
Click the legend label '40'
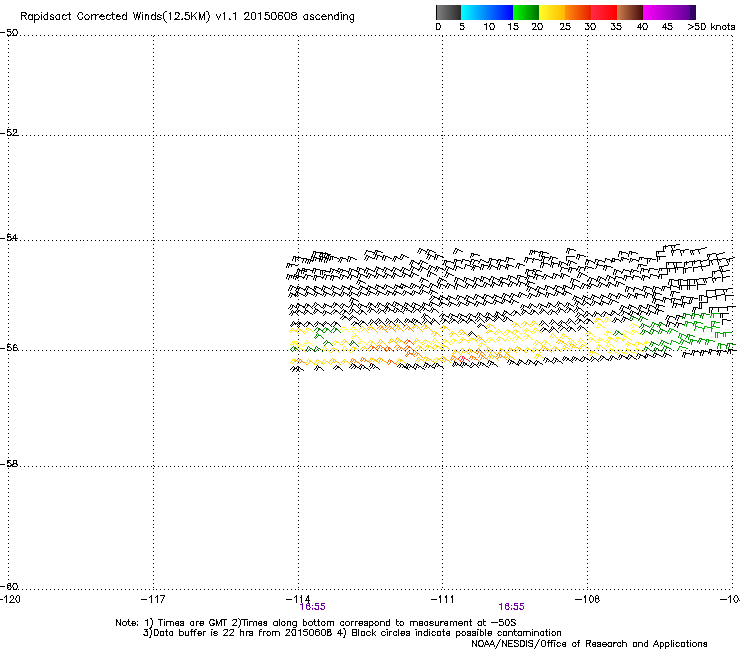pos(642,27)
